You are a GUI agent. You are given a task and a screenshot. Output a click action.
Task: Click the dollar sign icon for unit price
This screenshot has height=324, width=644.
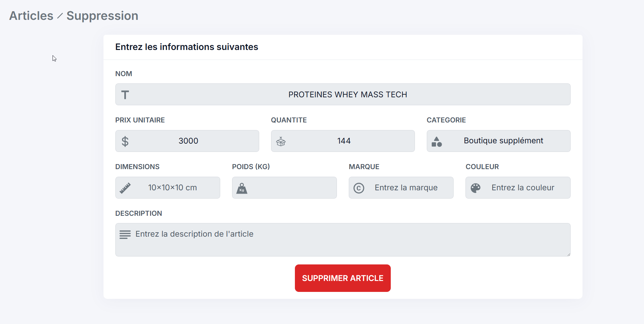(x=125, y=141)
